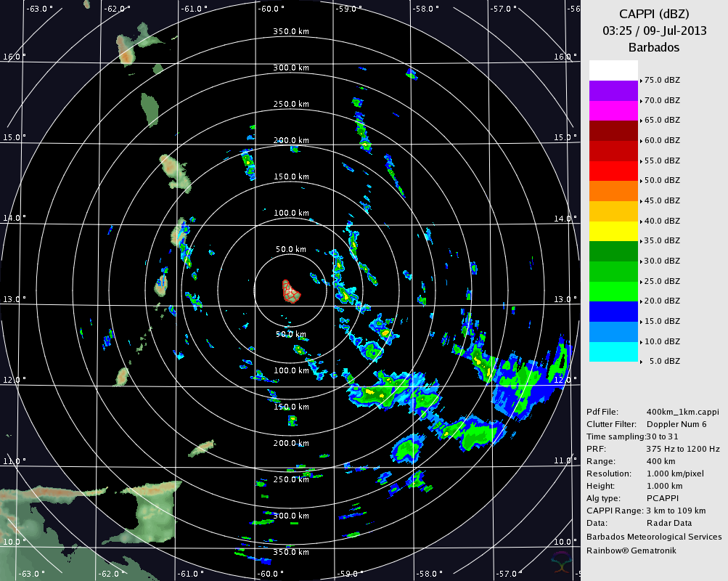Click the -60.0° longitude label at top
The width and height of the screenshot is (728, 581).
pos(271,9)
